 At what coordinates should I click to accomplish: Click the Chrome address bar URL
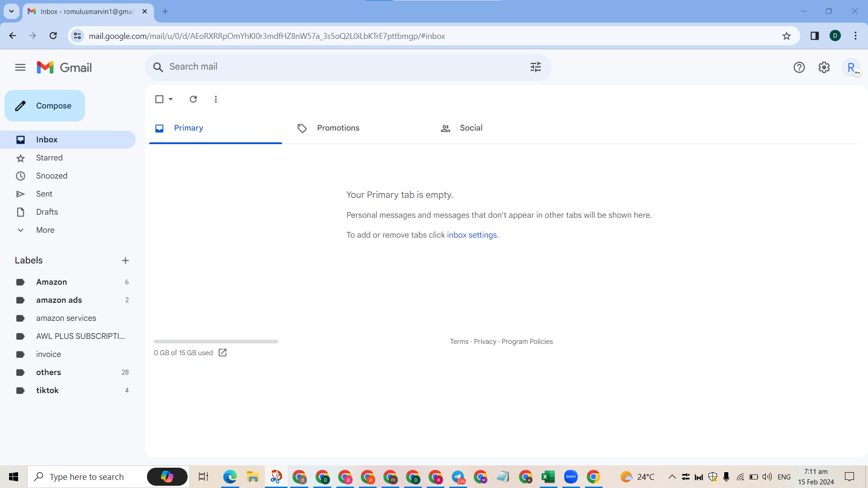(x=267, y=36)
